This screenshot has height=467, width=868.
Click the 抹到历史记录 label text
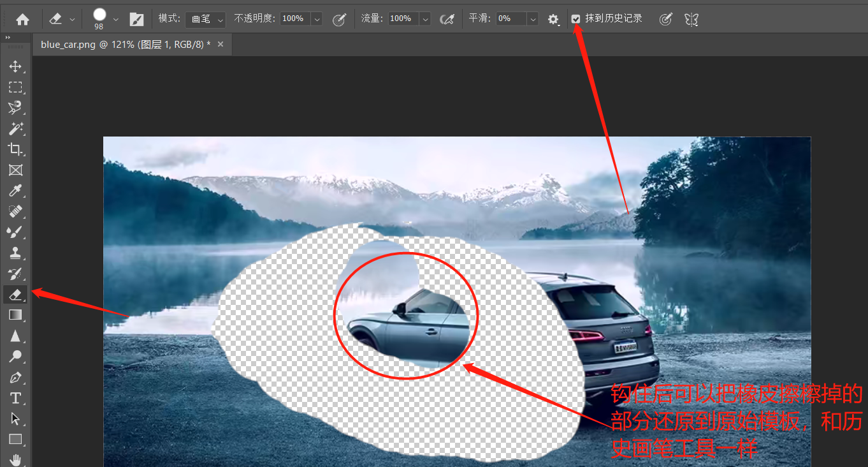(x=614, y=19)
